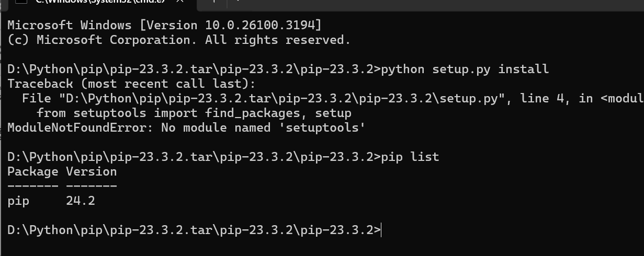Open a new terminal tab with plus
The image size is (644, 256).
214,1
